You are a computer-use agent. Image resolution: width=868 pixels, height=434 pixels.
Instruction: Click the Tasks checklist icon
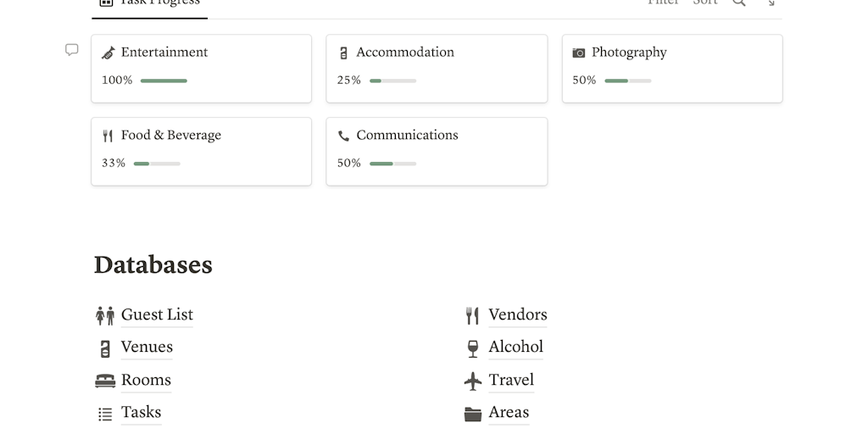(x=105, y=414)
